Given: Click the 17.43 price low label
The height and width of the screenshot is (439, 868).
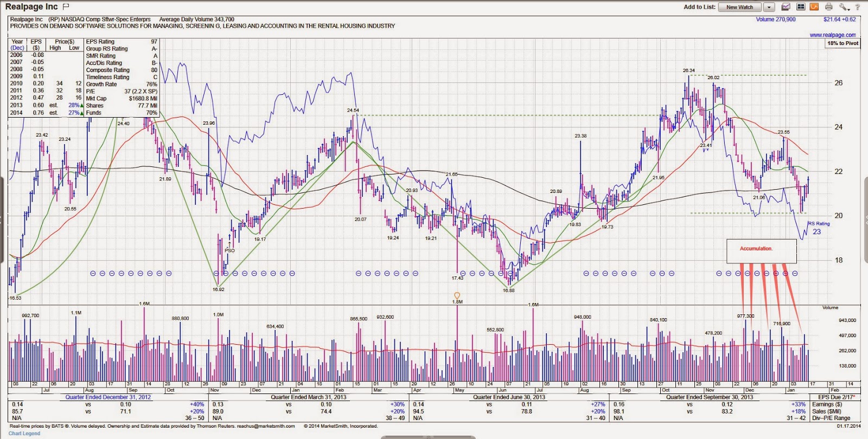Looking at the screenshot, I should coord(457,278).
